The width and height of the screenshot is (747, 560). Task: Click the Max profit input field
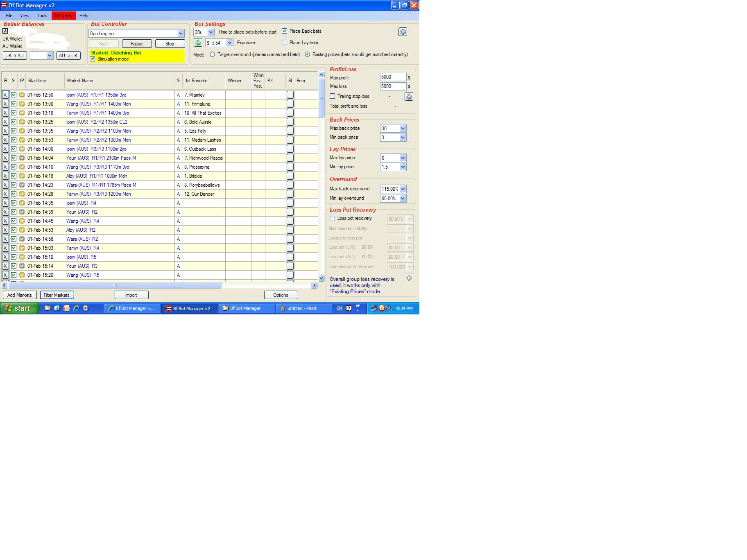point(393,77)
